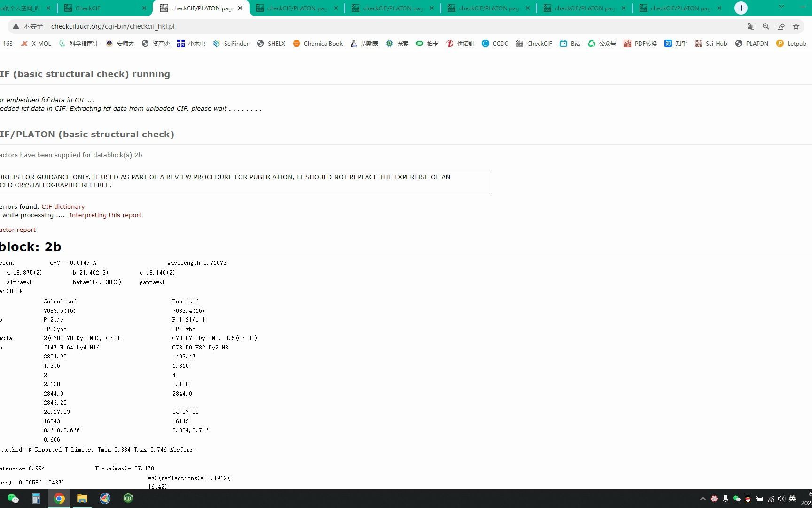Click the zoom magnifier icon in address bar

pyautogui.click(x=766, y=26)
